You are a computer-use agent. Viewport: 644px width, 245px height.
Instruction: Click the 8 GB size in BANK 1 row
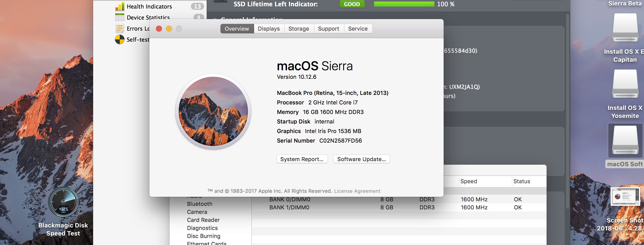[x=387, y=207]
